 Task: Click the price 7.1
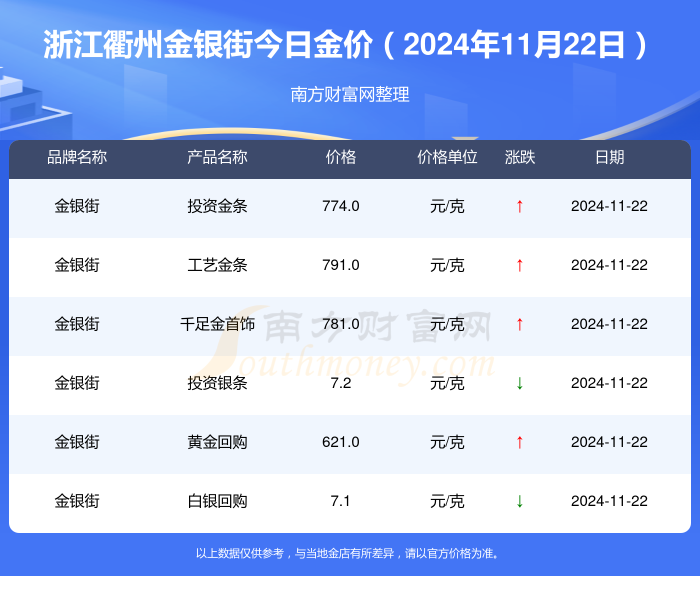click(x=340, y=501)
